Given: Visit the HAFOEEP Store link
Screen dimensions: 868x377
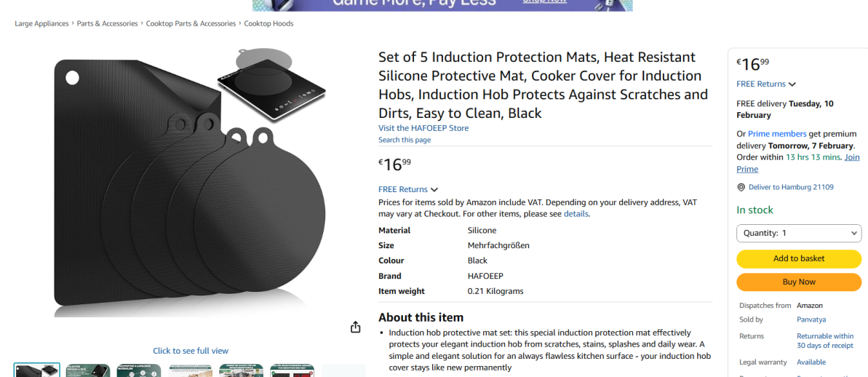Looking at the screenshot, I should [423, 128].
